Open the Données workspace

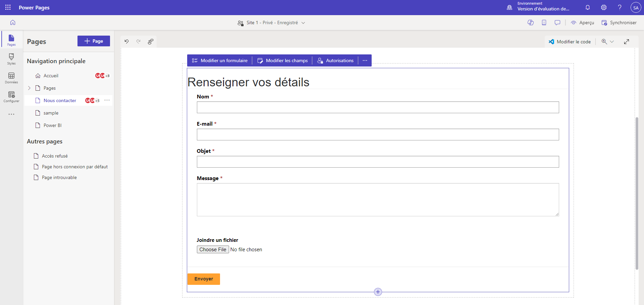click(11, 78)
